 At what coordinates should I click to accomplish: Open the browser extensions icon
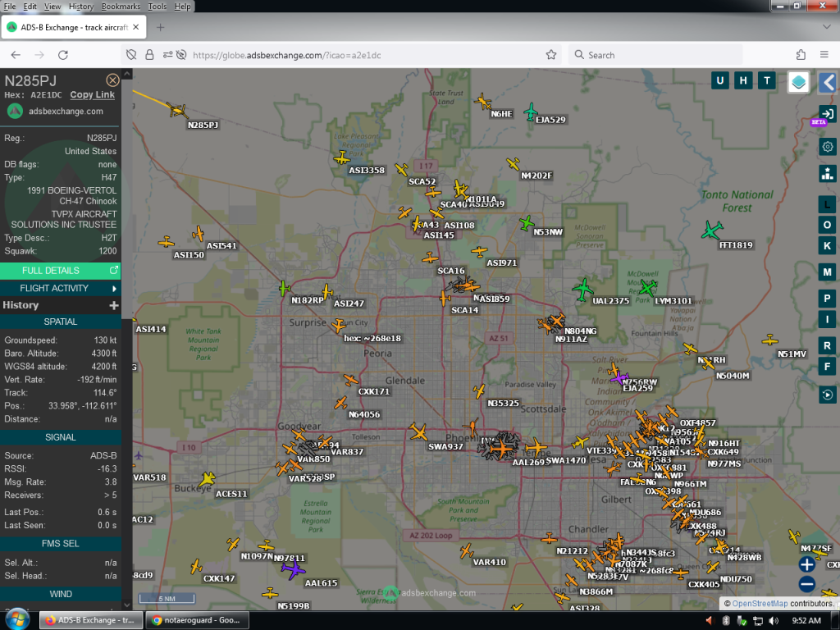(801, 55)
